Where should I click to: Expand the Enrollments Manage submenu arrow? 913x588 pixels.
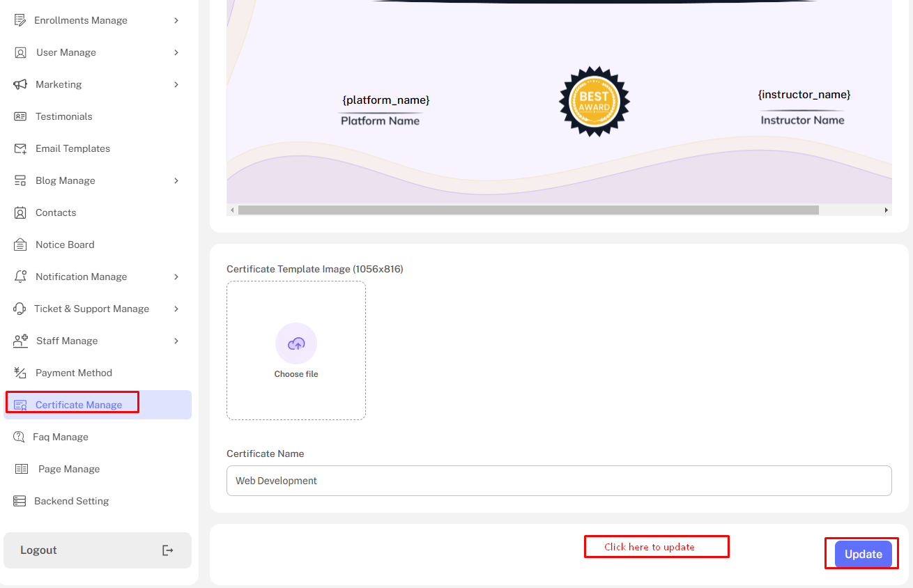[176, 20]
